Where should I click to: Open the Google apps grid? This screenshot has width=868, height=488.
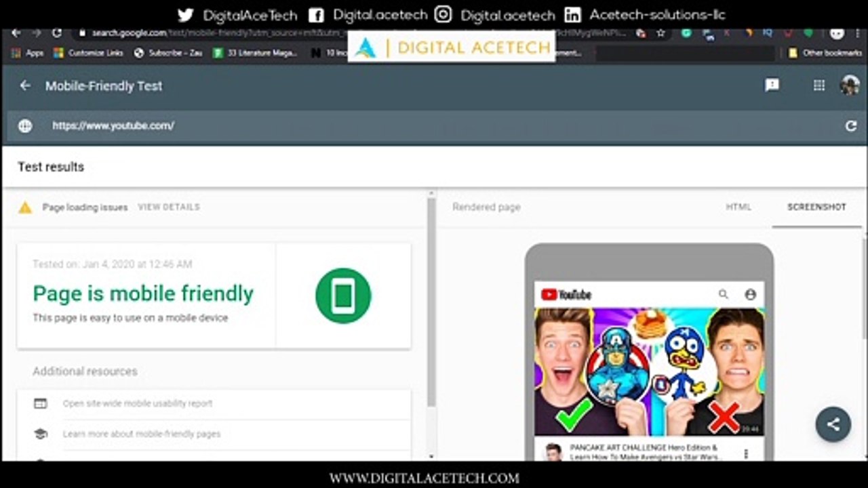point(819,85)
